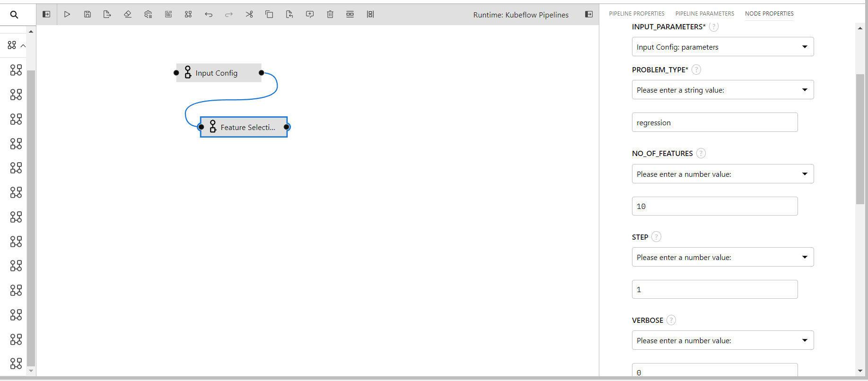Screen dimensions: 868x381
Task: Show help for STEP
Action: pyautogui.click(x=657, y=237)
